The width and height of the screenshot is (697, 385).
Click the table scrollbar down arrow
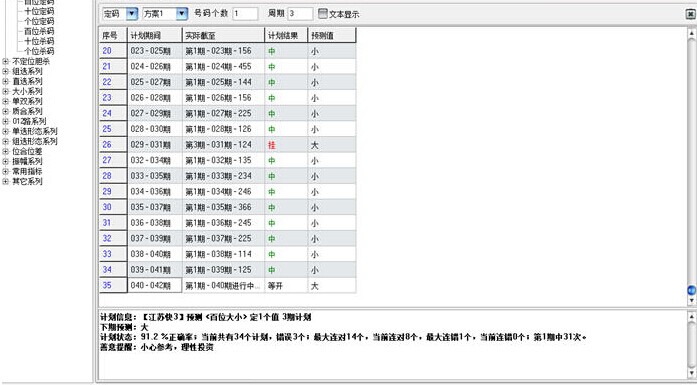pyautogui.click(x=692, y=301)
